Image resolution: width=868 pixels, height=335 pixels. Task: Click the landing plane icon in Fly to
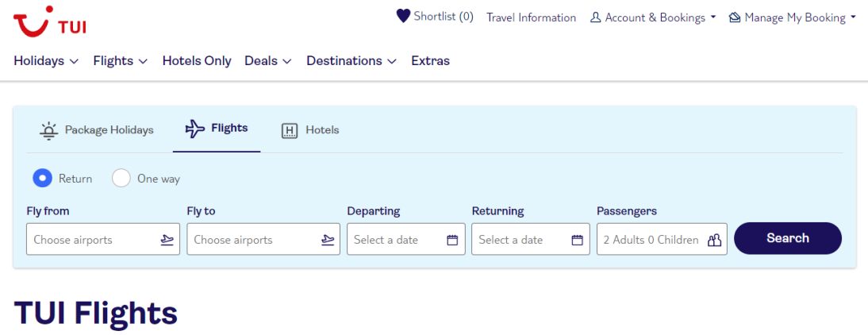click(328, 240)
